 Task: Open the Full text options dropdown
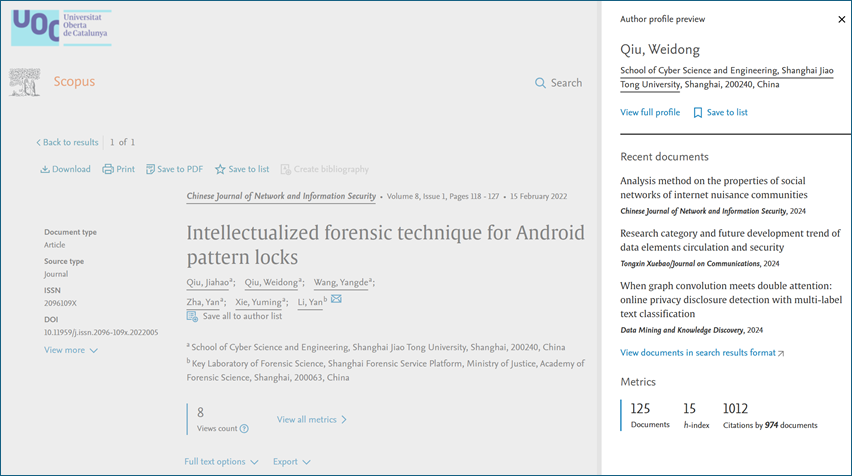(221, 462)
